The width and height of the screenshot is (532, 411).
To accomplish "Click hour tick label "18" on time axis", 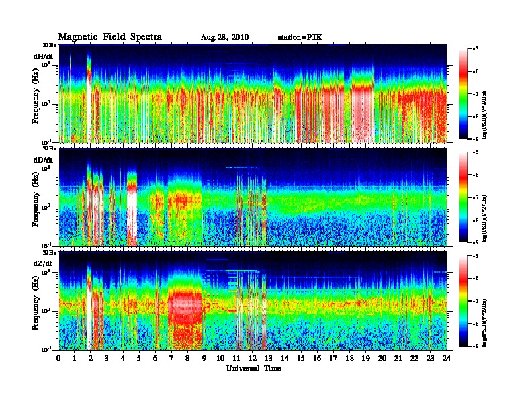I will [x=349, y=358].
